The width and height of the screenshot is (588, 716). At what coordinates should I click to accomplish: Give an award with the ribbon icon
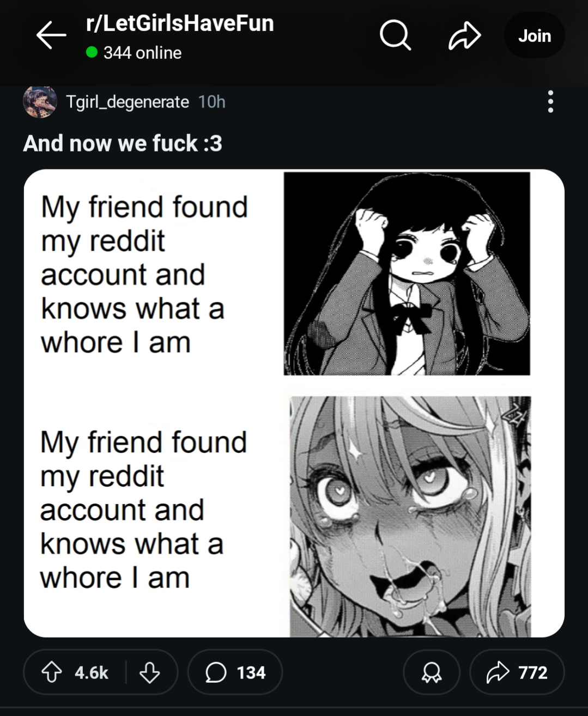[432, 672]
